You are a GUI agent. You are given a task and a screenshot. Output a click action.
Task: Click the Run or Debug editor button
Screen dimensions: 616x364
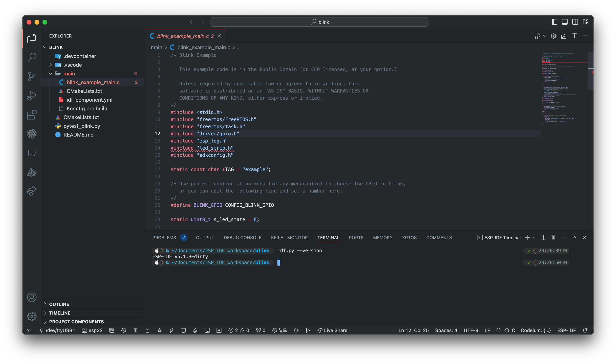(538, 36)
